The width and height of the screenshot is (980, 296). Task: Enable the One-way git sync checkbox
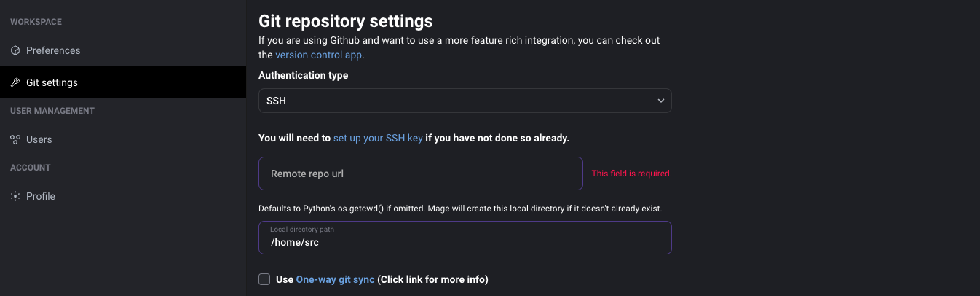tap(264, 279)
